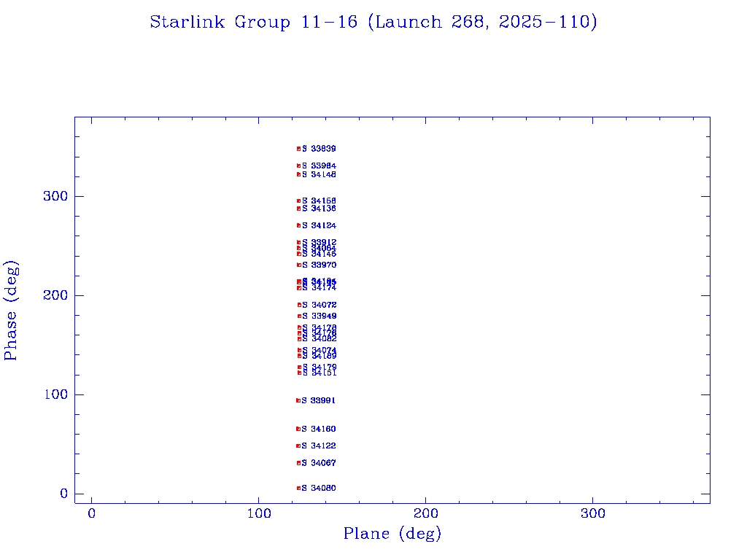Select the red marker beside S 34148
This screenshot has height=560, width=747.
pyautogui.click(x=298, y=174)
